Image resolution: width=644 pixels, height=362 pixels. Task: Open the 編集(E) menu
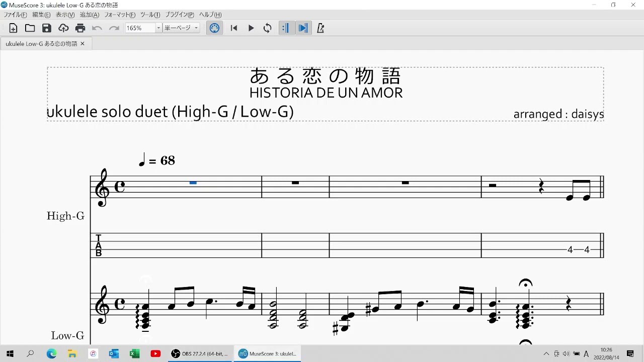pyautogui.click(x=42, y=15)
